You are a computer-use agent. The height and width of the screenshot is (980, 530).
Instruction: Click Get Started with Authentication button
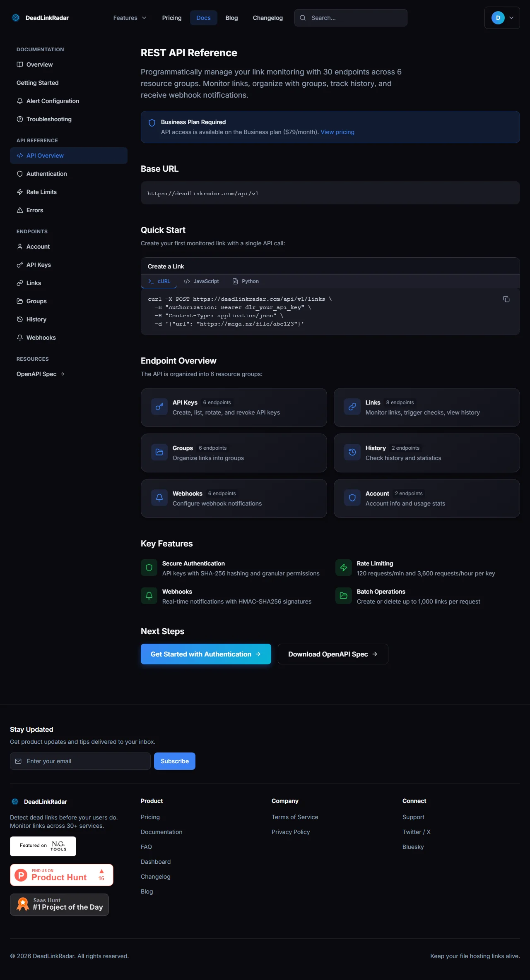(x=206, y=654)
